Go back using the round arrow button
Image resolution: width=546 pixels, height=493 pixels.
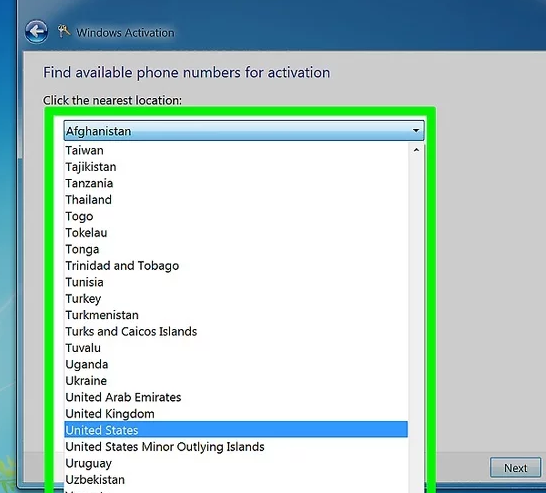tap(36, 32)
